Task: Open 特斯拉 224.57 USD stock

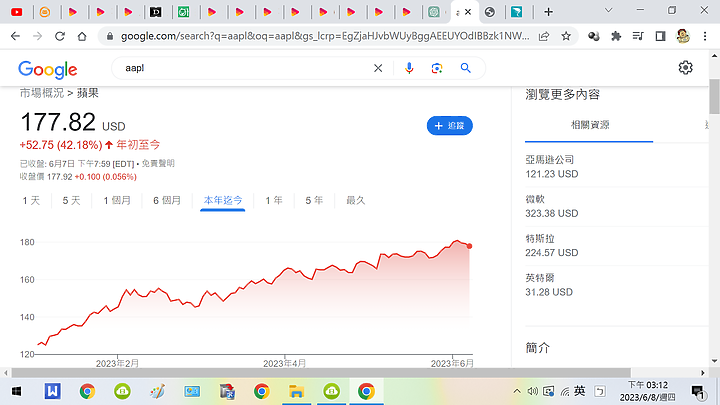Action: pyautogui.click(x=615, y=246)
